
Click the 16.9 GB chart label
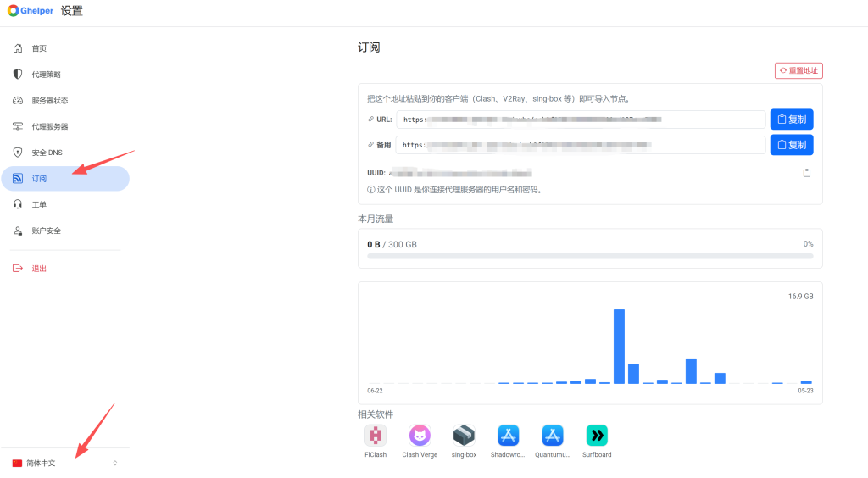[800, 297]
